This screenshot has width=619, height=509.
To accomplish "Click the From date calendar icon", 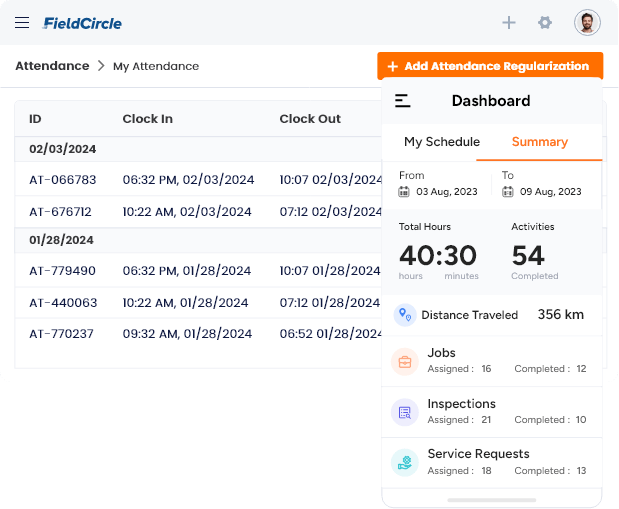I will tap(403, 192).
